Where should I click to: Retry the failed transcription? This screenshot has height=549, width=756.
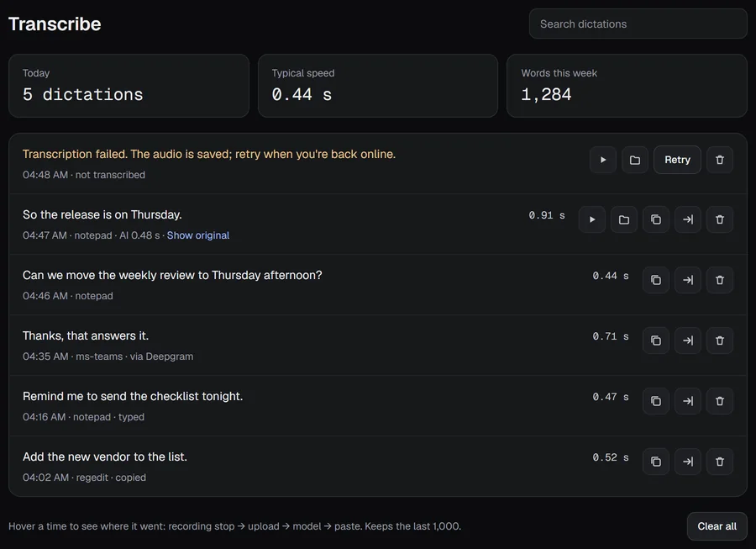coord(677,160)
